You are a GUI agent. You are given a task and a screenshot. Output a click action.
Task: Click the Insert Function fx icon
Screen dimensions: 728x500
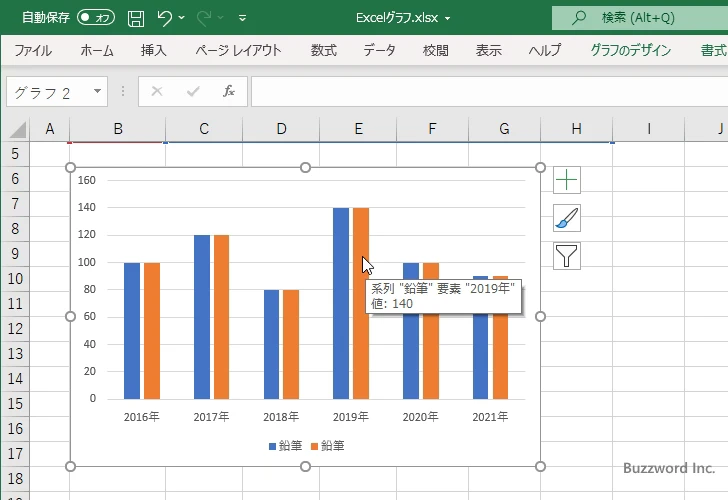tap(229, 91)
